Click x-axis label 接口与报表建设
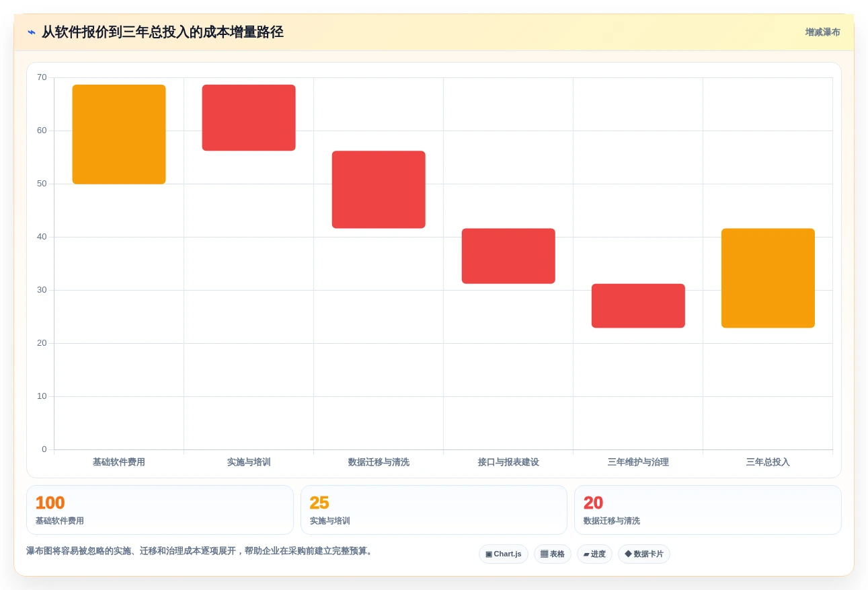The image size is (868, 590). (508, 462)
